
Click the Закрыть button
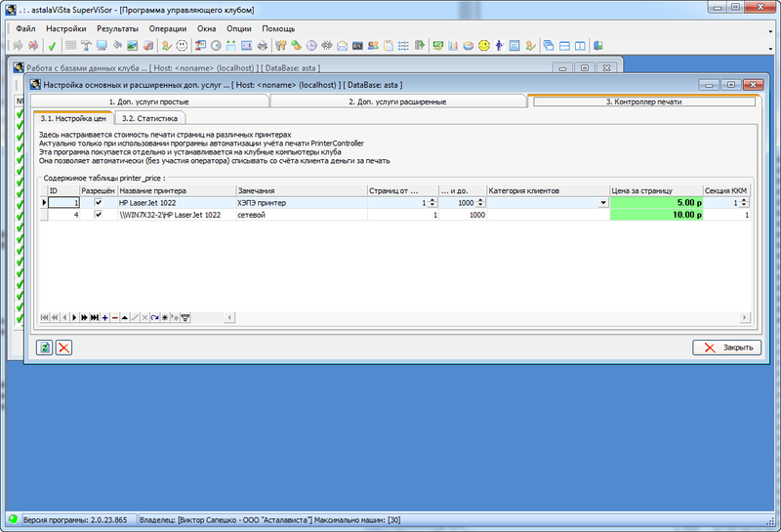726,348
